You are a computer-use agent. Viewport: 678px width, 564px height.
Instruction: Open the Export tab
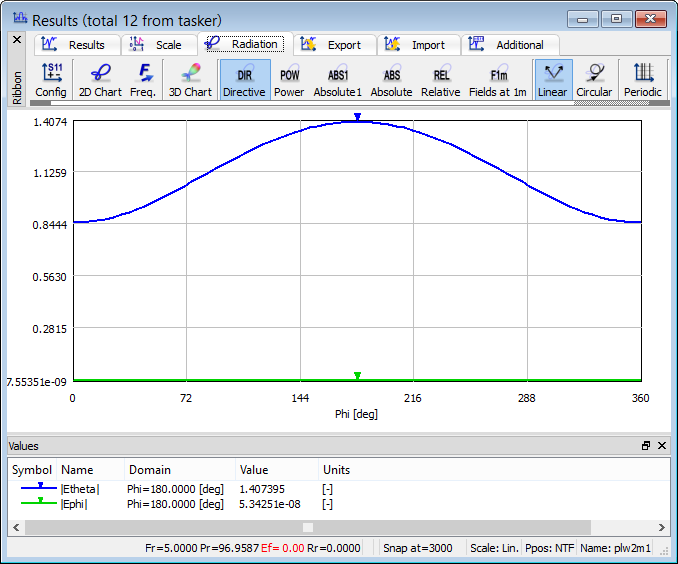[x=335, y=45]
